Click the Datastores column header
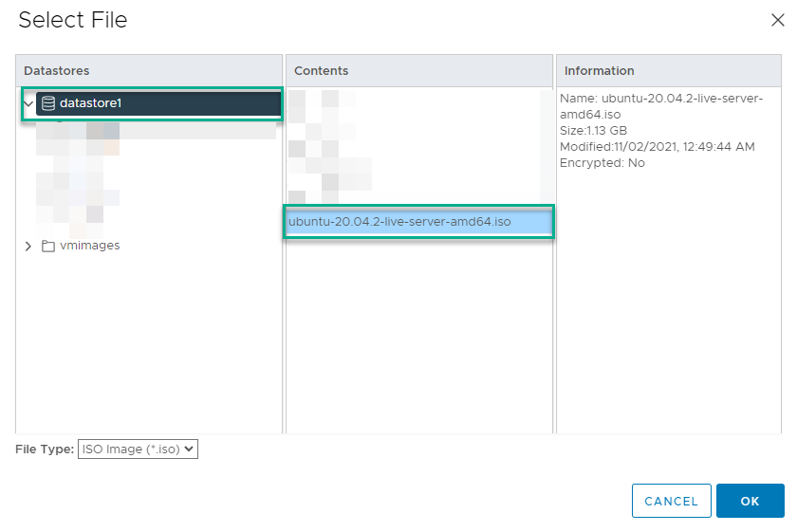This screenshot has width=797, height=532. point(56,71)
